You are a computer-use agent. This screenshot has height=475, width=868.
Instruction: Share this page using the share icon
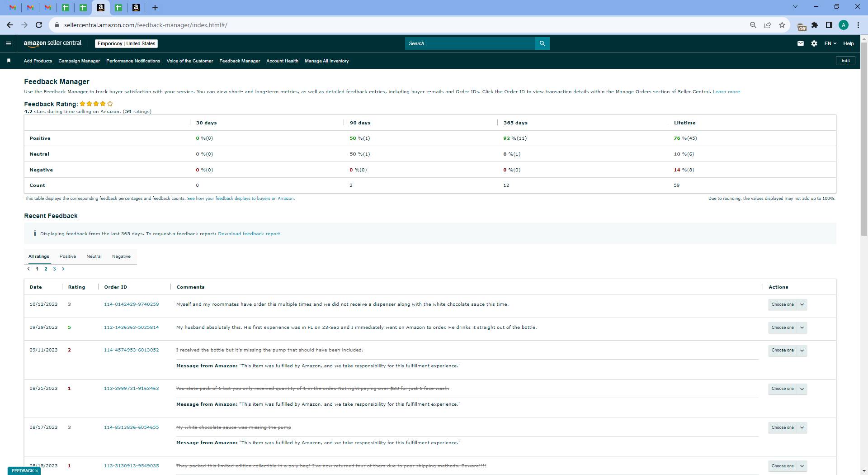[x=768, y=25]
